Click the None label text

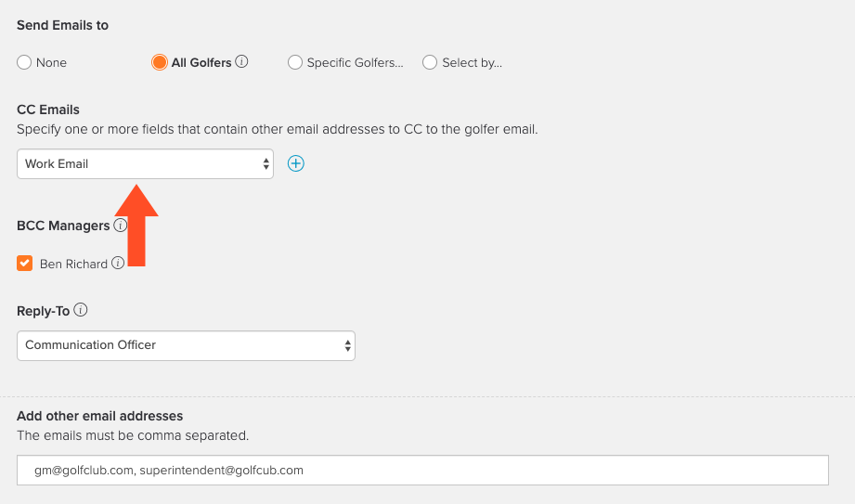pyautogui.click(x=51, y=63)
